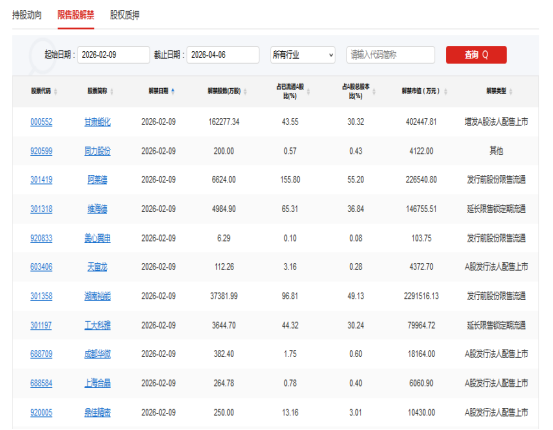Screen dimensions: 553x430
Task: Sort by 股票代码 column sort icon
Action: coord(55,92)
